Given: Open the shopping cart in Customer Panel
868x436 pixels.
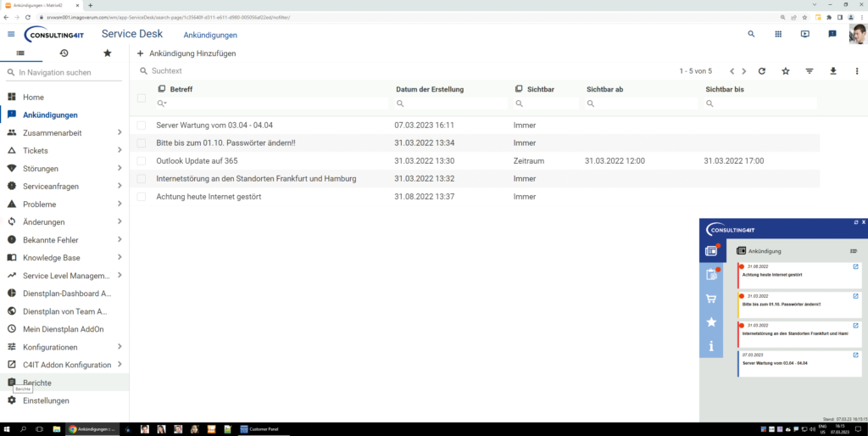Looking at the screenshot, I should (711, 299).
